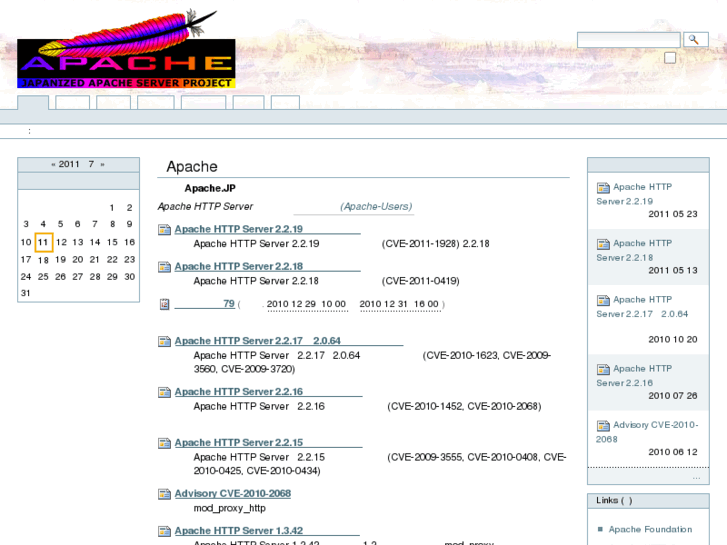
Task: Click the sidebar icon for Server 2.2.17 entry
Action: (603, 300)
